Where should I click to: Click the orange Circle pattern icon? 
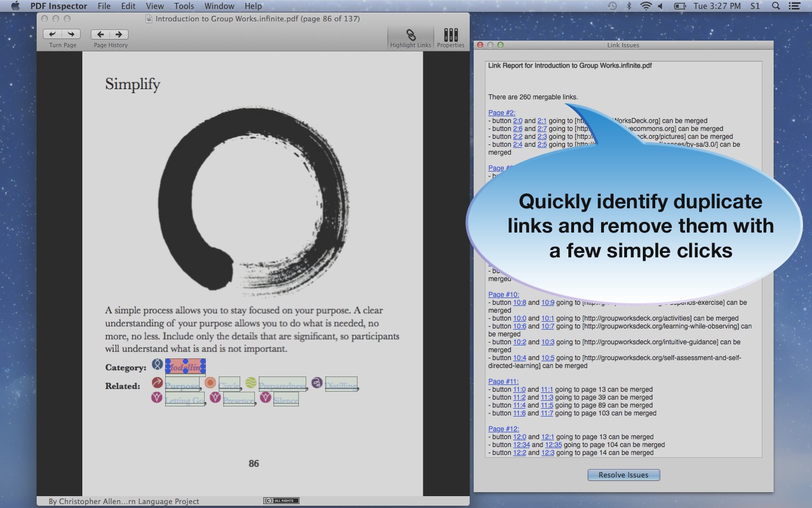click(x=211, y=383)
